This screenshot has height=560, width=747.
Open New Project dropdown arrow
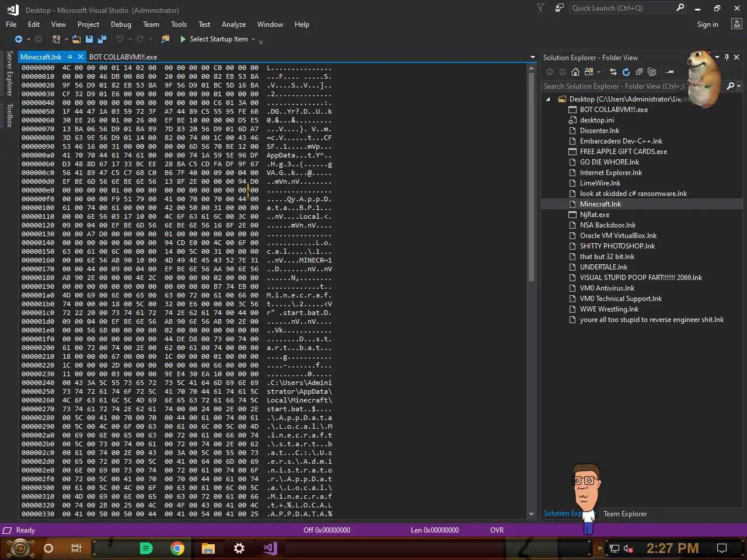66,39
